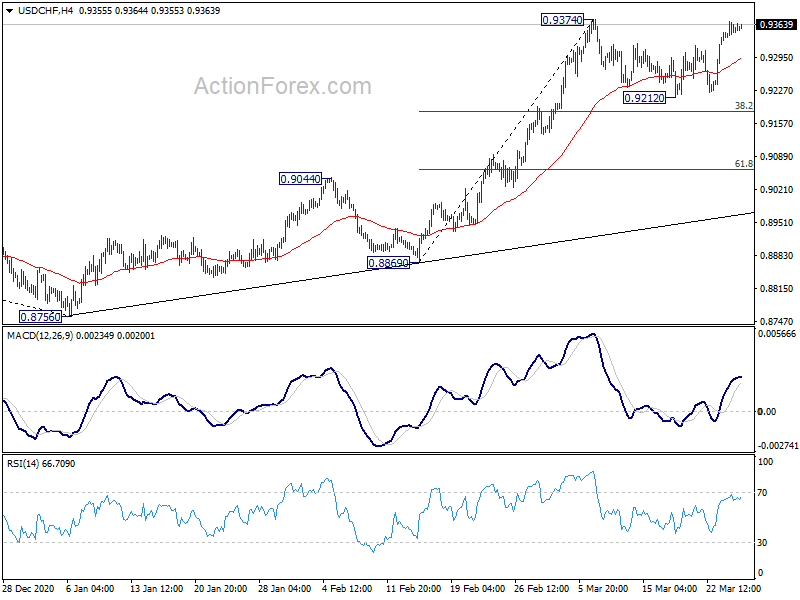Screen dimensions: 800x600
Task: Click the USDCHF,H4 symbol title text
Action: coord(45,11)
